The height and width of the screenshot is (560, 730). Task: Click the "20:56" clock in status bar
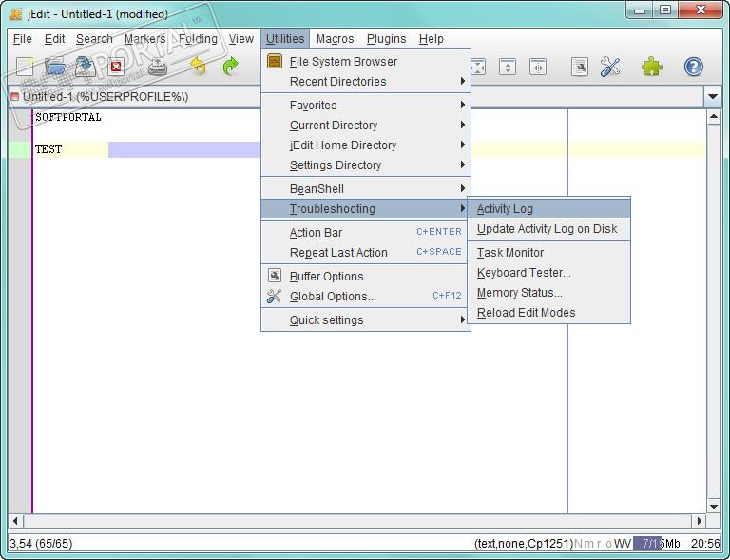click(x=705, y=543)
